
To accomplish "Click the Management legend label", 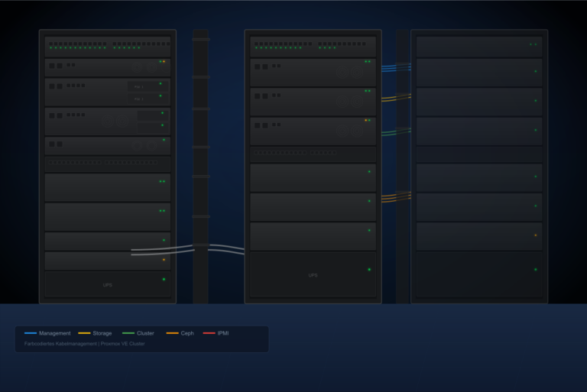I will pyautogui.click(x=54, y=333).
